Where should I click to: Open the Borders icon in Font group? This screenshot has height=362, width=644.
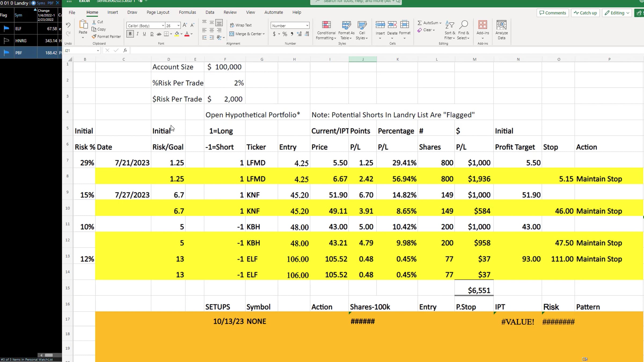click(166, 34)
